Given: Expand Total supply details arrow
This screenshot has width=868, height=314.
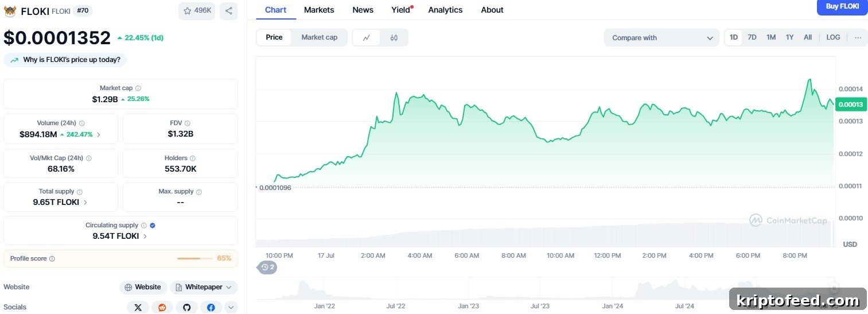Looking at the screenshot, I should (85, 203).
